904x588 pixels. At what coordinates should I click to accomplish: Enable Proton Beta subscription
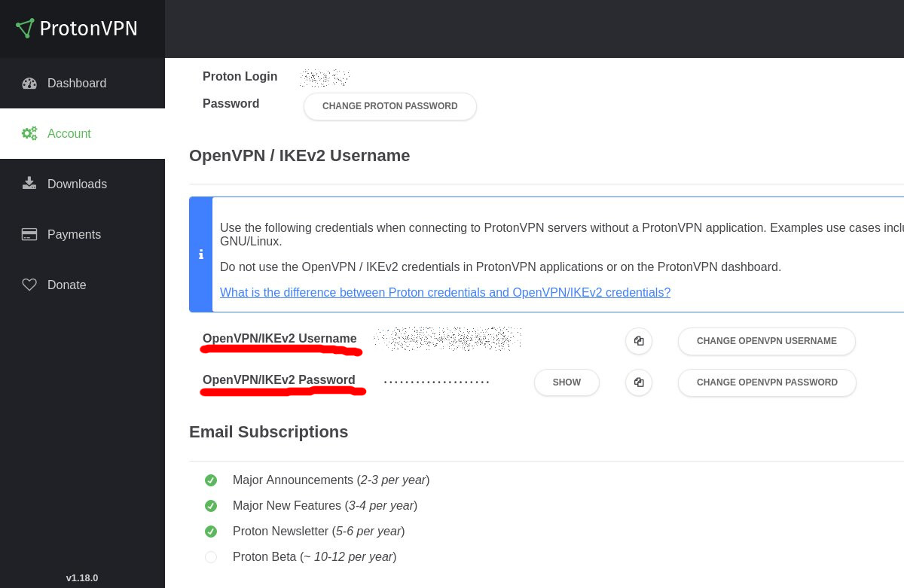(211, 557)
